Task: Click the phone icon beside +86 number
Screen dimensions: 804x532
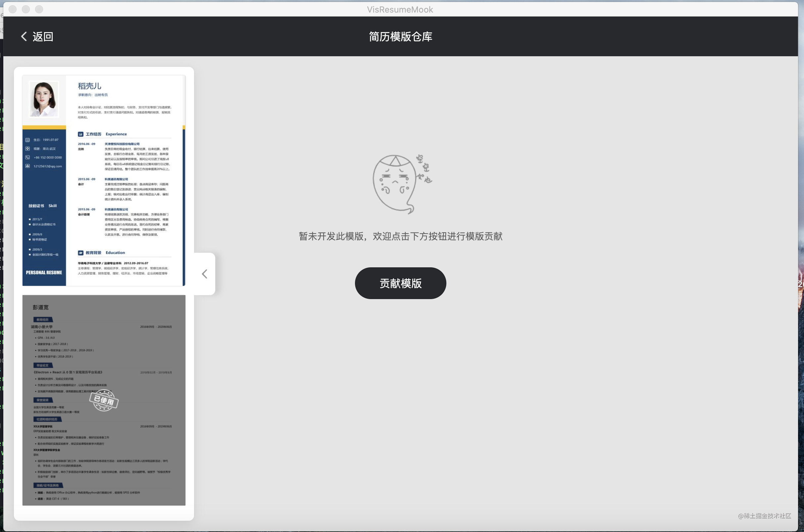Action: pos(27,157)
